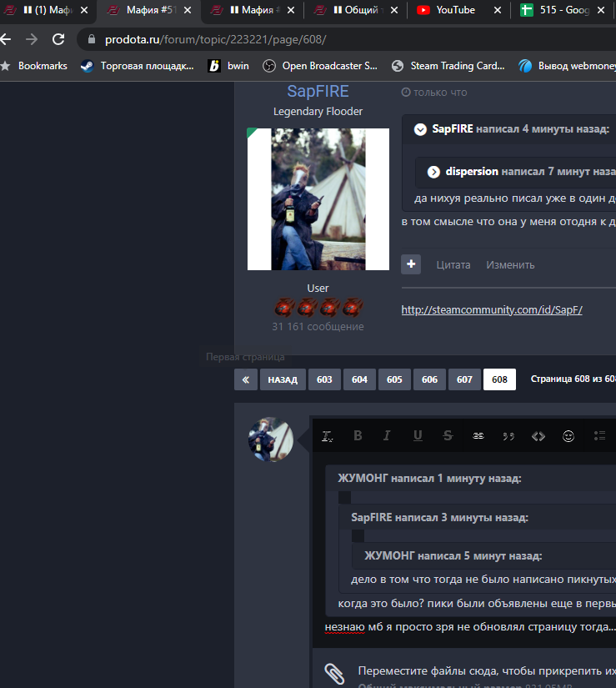The width and height of the screenshot is (616, 688).
Task: Switch to the YouTube browser tab
Action: (454, 10)
